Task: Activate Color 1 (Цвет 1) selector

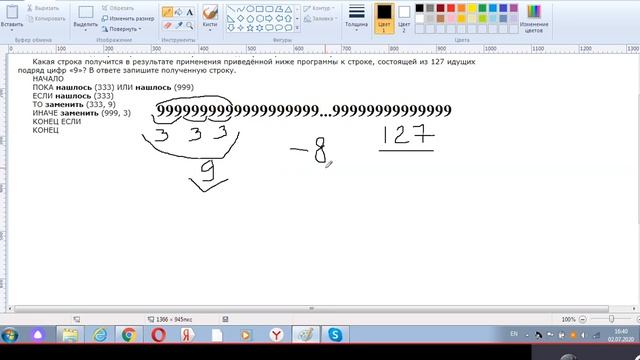Action: [384, 19]
